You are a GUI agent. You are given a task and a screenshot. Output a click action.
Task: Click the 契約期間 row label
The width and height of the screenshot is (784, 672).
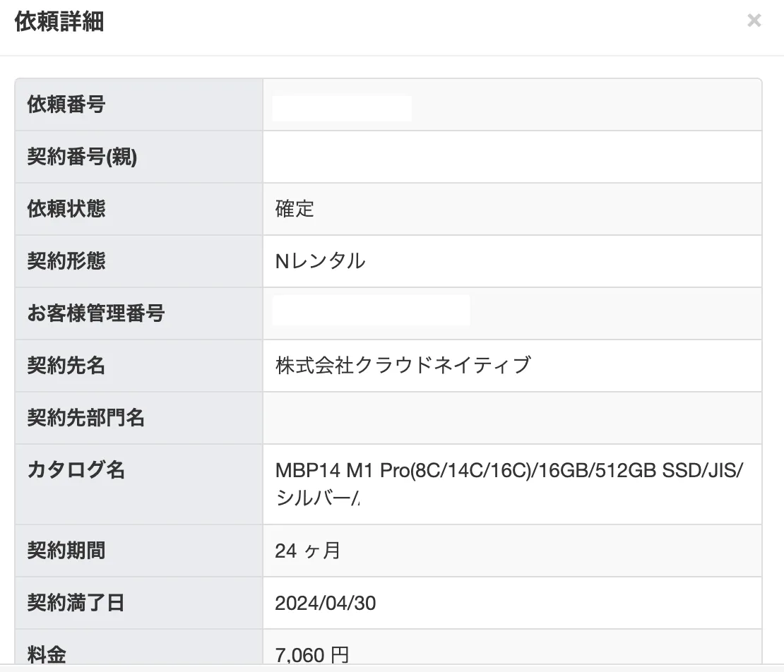click(x=66, y=551)
